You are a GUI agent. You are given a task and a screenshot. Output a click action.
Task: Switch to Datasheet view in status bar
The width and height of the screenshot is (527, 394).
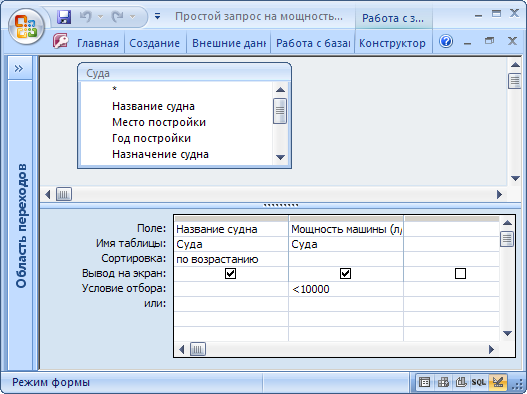[x=424, y=382]
